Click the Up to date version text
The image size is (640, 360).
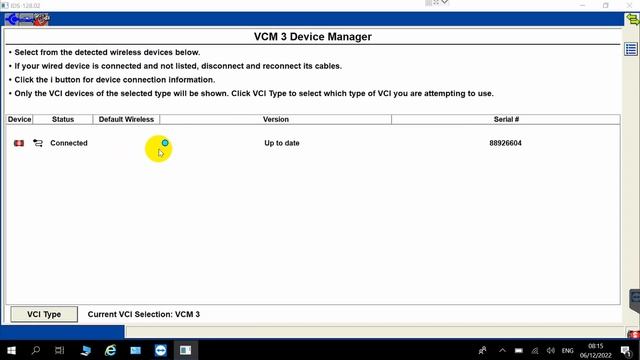(x=282, y=143)
